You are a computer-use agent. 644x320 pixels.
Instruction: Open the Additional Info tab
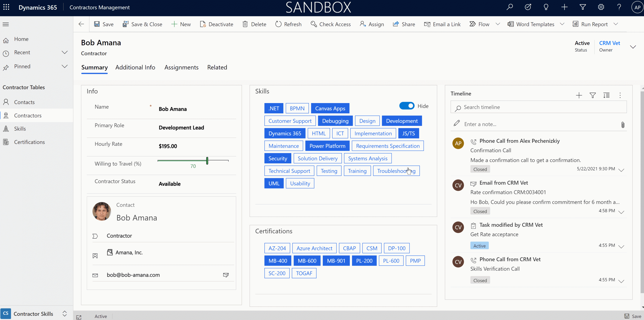click(135, 67)
